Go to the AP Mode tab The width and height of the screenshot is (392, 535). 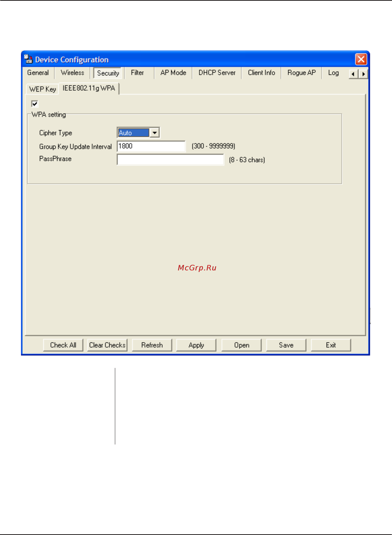tap(173, 73)
